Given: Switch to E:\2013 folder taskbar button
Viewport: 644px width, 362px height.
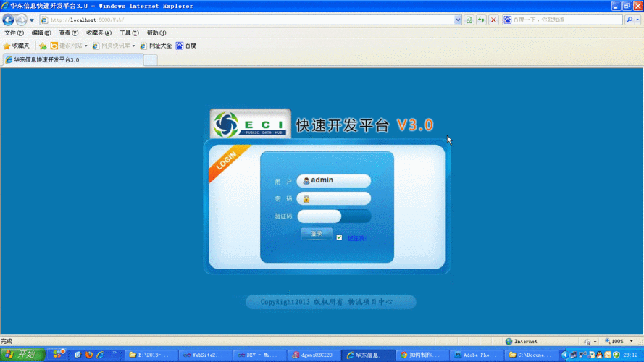Looking at the screenshot, I should pos(151,355).
